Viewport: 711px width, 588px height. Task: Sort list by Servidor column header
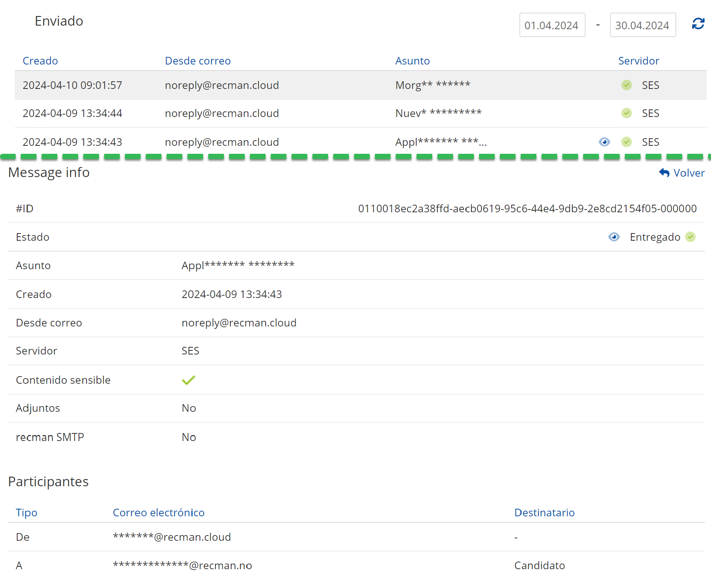[638, 61]
